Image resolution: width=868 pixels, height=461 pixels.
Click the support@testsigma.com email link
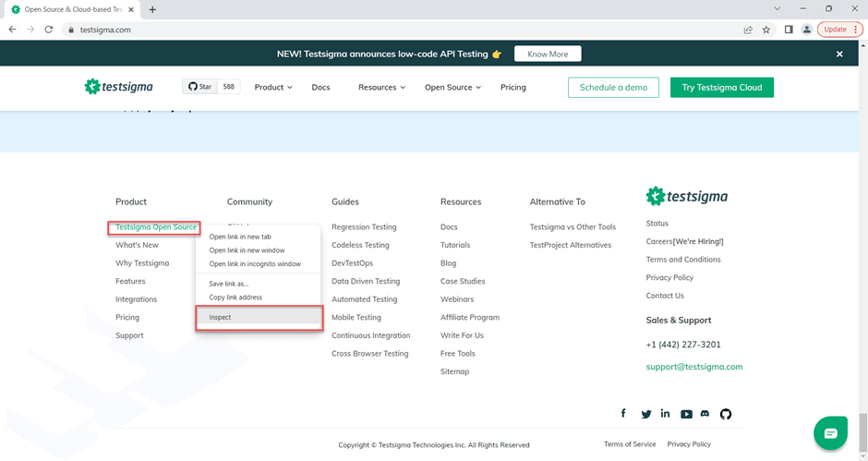(694, 367)
